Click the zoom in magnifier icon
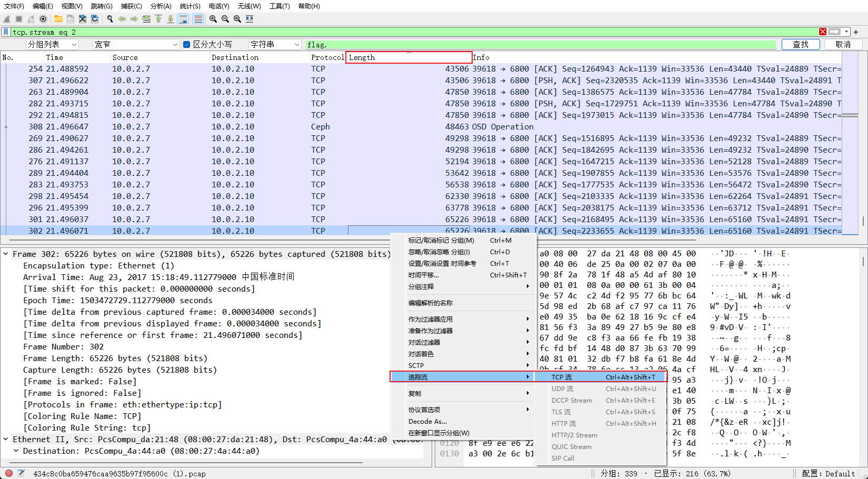868x479 pixels. [x=213, y=19]
